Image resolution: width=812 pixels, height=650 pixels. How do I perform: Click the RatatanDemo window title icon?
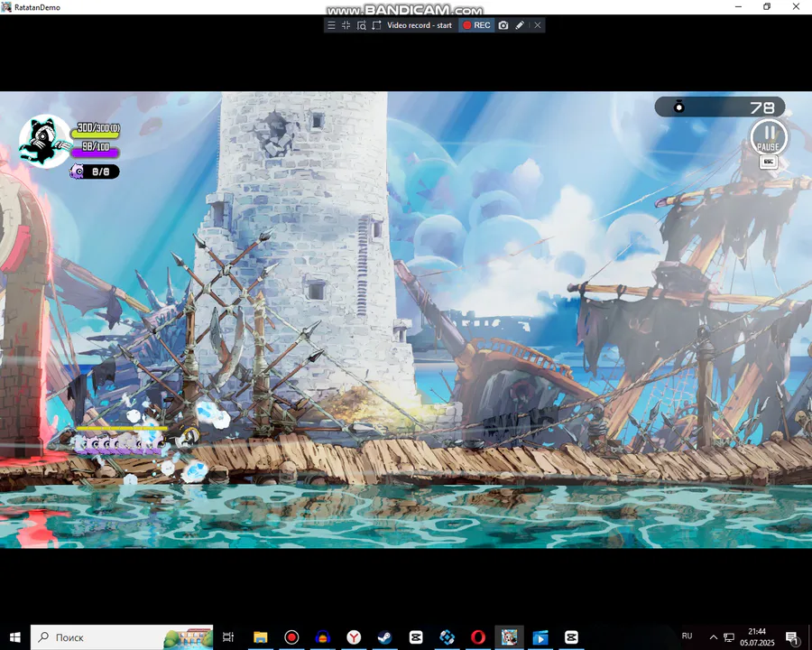(6, 7)
